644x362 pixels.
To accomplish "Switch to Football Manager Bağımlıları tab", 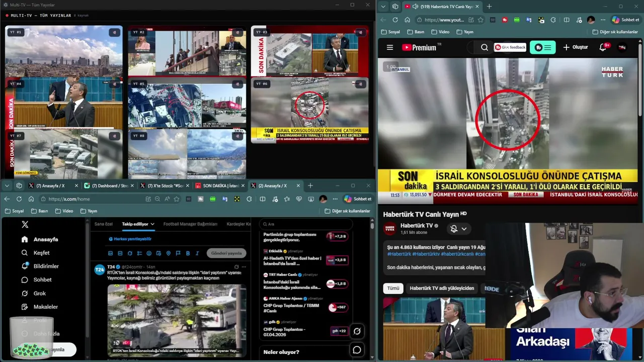I will pyautogui.click(x=190, y=224).
